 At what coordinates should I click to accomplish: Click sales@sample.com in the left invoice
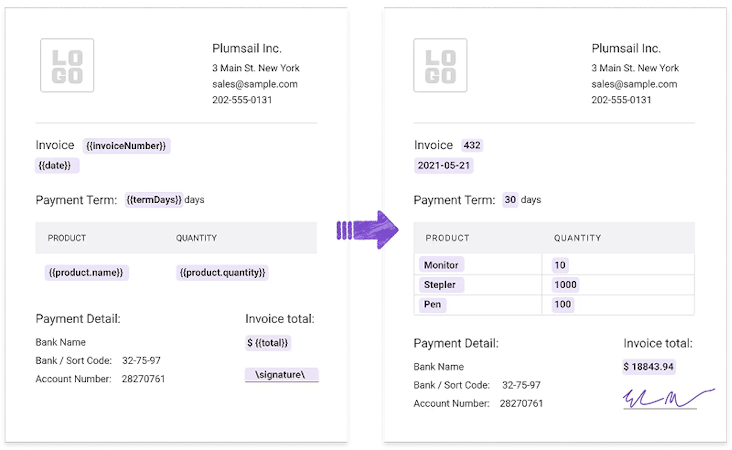coord(255,84)
